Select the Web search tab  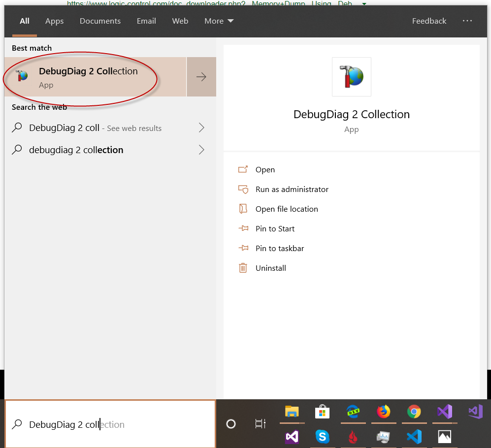tap(180, 21)
